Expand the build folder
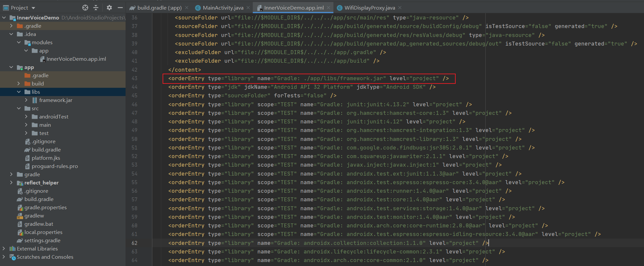Screen dimensions: 644x266 pyautogui.click(x=19, y=83)
